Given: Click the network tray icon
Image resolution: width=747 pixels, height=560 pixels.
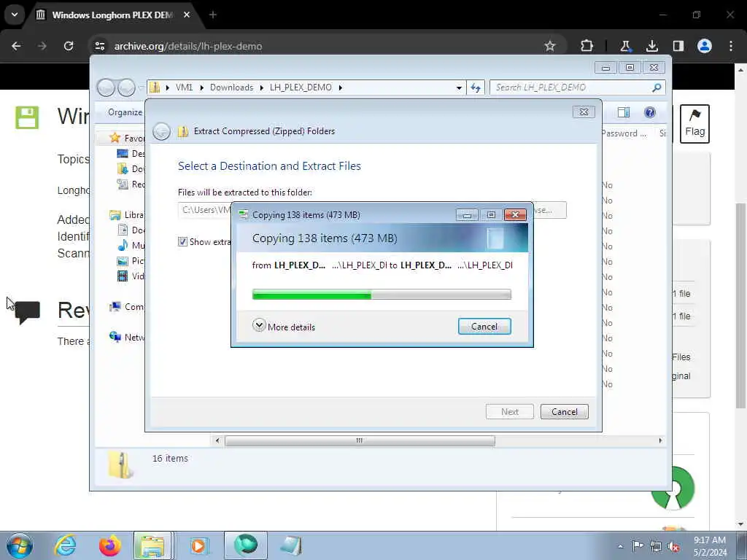Looking at the screenshot, I should coord(656,546).
